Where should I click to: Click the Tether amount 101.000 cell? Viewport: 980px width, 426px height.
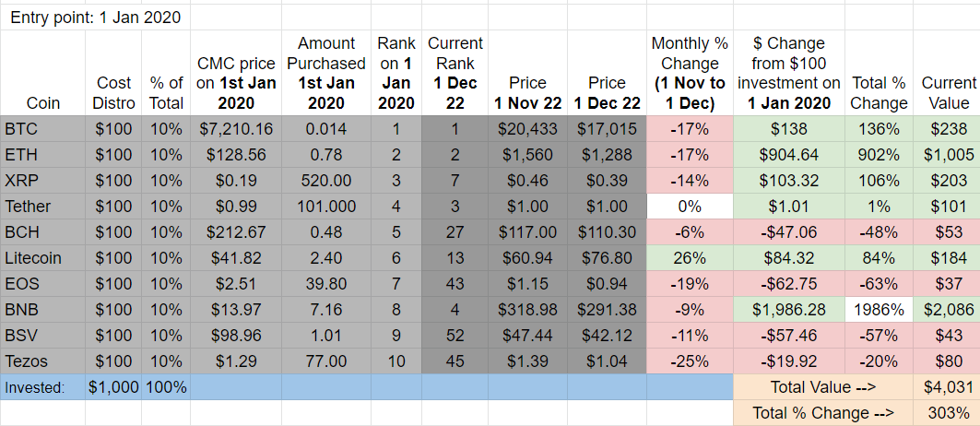coord(325,206)
